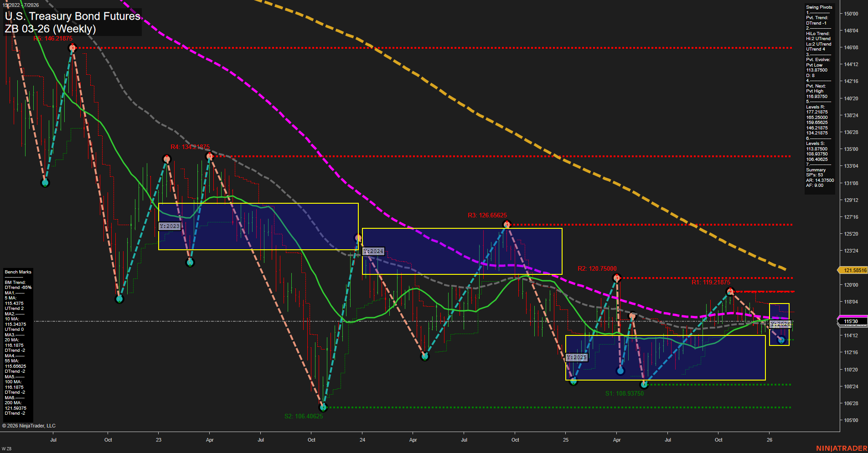Click the blue pivot dot inside the Y:2025 box
This screenshot has width=868, height=453.
point(620,371)
